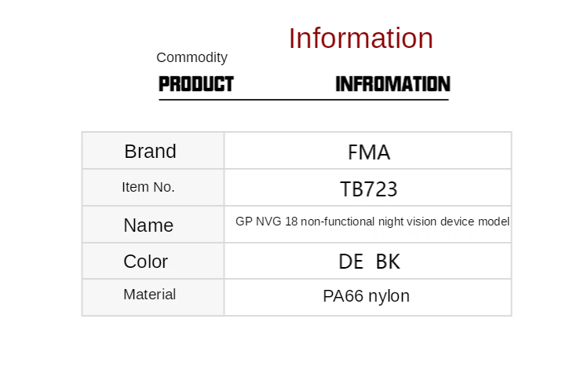
Task: Click the underline beneath the product heading
Action: (304, 100)
